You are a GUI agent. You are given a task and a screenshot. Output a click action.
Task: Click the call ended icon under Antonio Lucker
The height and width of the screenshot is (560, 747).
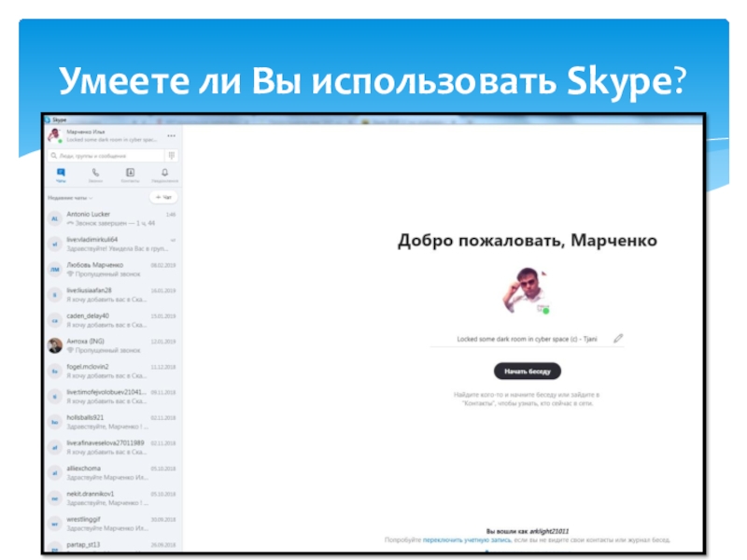pos(71,223)
